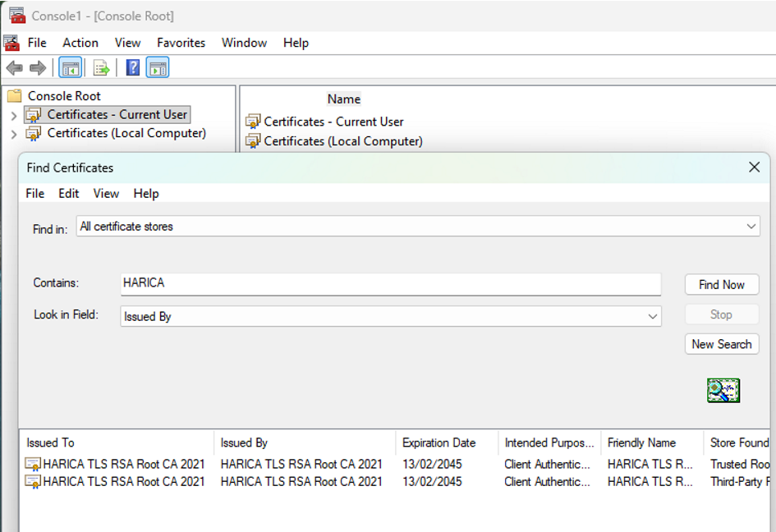Select Console Root in the tree
The height and width of the screenshot is (532, 776).
click(x=64, y=96)
